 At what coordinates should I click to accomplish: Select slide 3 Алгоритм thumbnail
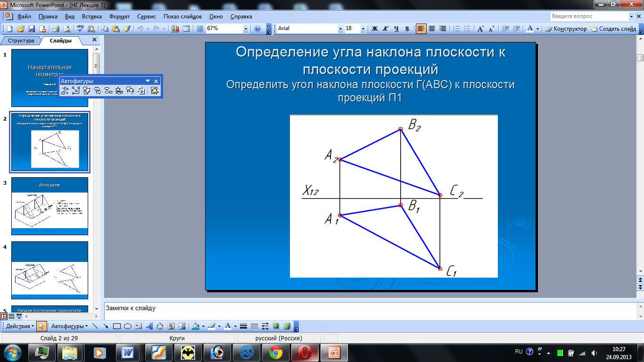click(x=50, y=206)
